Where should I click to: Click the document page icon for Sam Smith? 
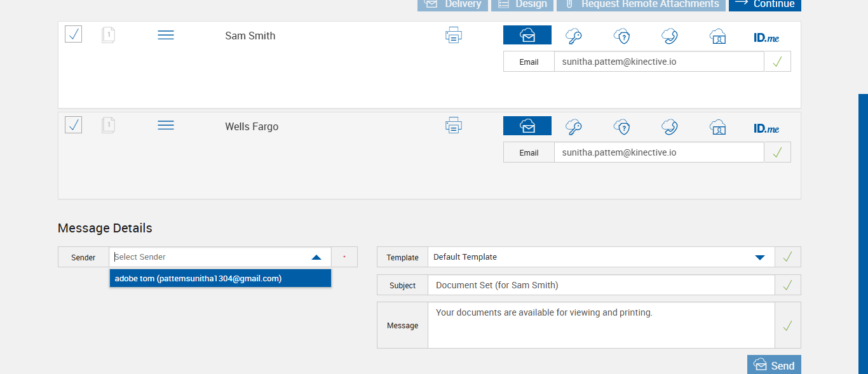(x=109, y=35)
